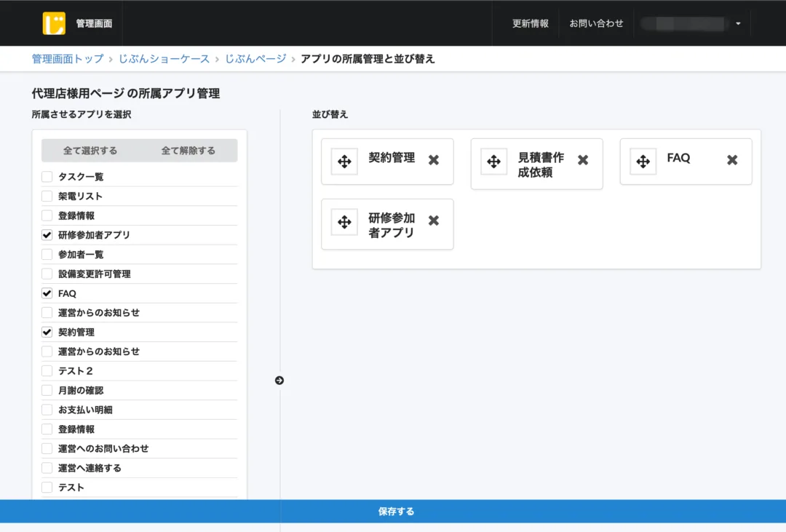Check the お支払い明細 checkbox
Viewport: 786px width, 532px height.
tap(47, 410)
